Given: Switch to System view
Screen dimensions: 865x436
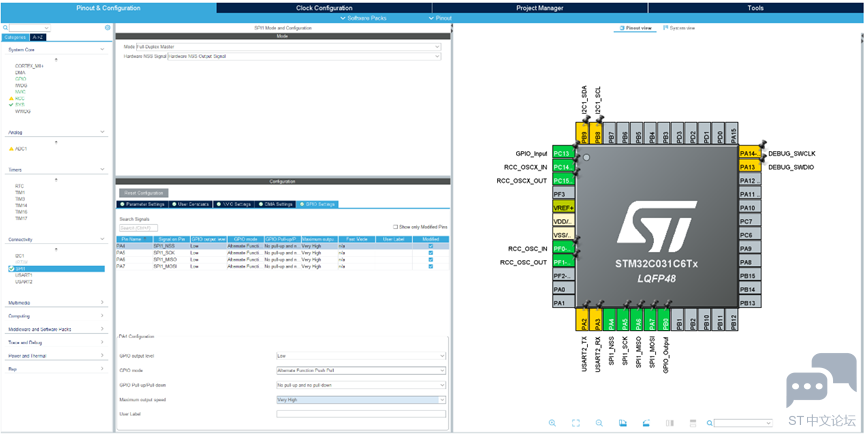Looking at the screenshot, I should 679,28.
